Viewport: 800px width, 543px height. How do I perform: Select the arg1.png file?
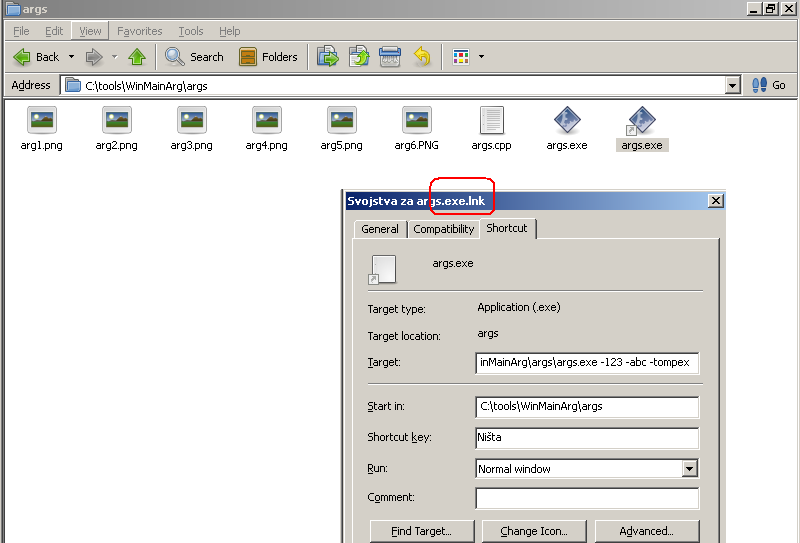41,129
